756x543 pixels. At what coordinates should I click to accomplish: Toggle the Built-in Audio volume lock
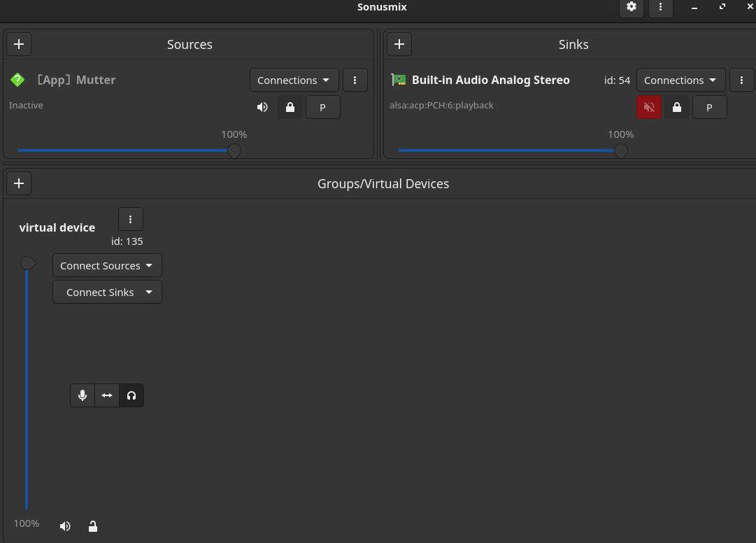(x=677, y=107)
